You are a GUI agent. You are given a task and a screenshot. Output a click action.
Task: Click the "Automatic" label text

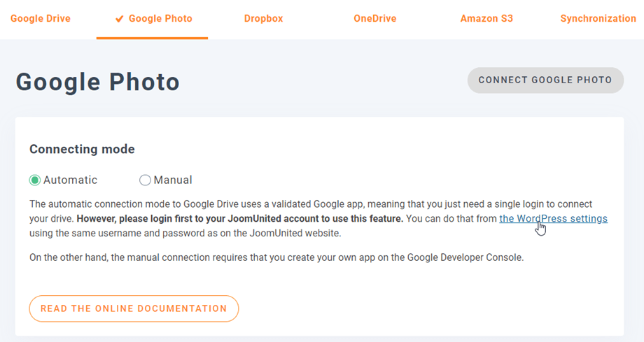click(x=70, y=180)
